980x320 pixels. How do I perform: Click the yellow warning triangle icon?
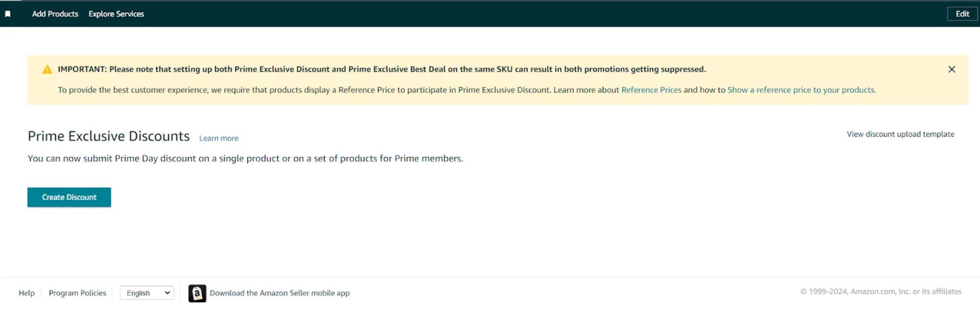point(47,70)
